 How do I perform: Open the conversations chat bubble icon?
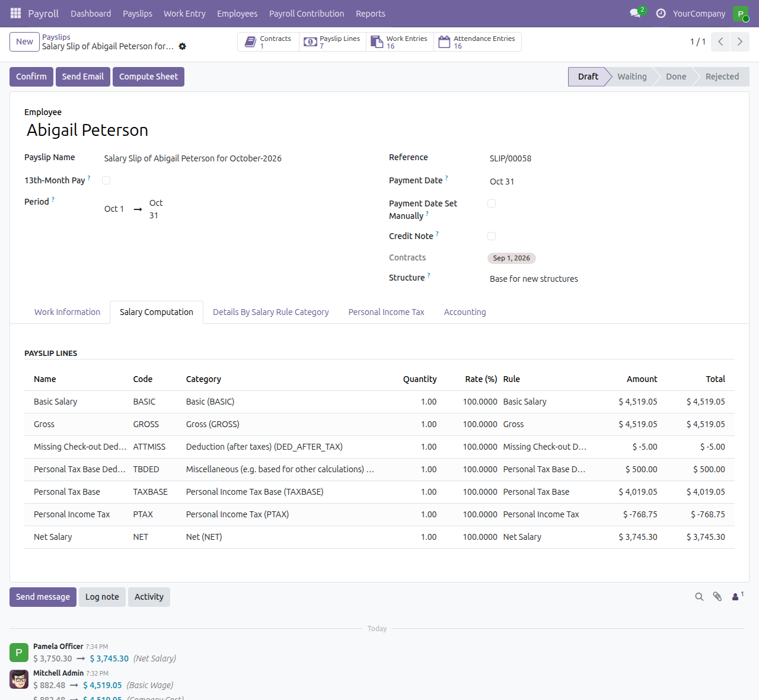tap(636, 13)
